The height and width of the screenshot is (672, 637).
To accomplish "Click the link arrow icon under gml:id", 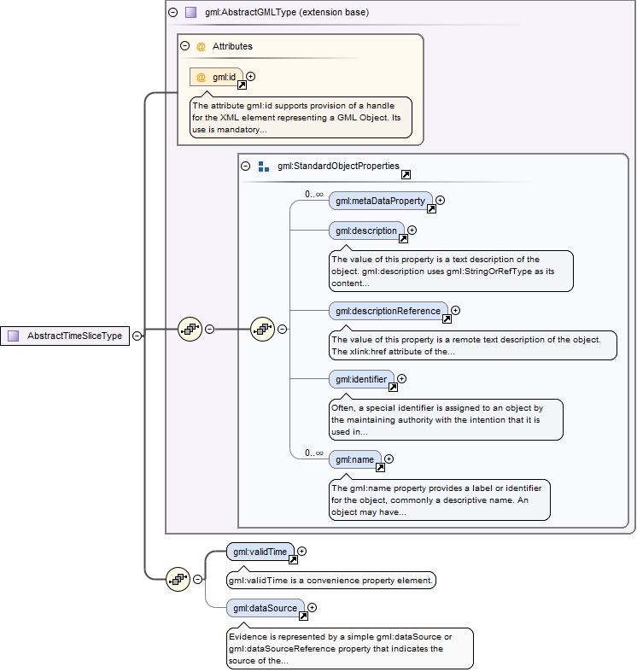I will click(x=242, y=85).
